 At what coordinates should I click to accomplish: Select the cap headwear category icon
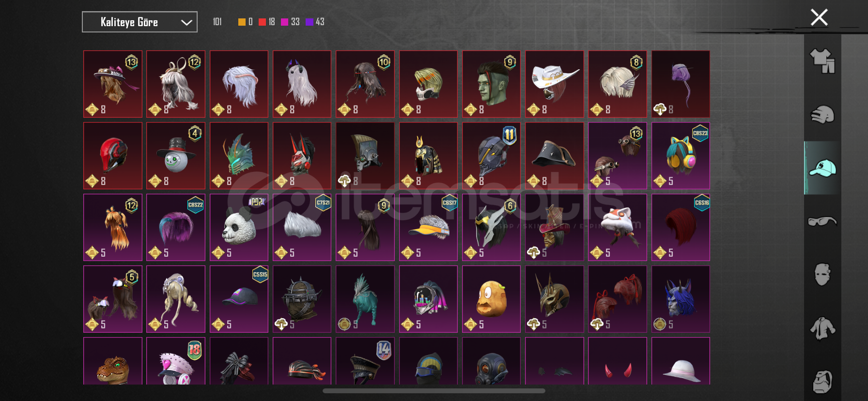(x=822, y=168)
